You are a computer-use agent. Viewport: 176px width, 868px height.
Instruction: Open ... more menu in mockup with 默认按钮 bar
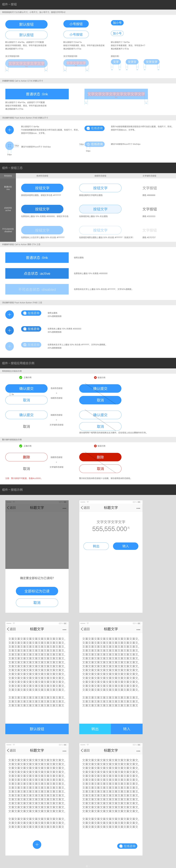tap(64, 630)
